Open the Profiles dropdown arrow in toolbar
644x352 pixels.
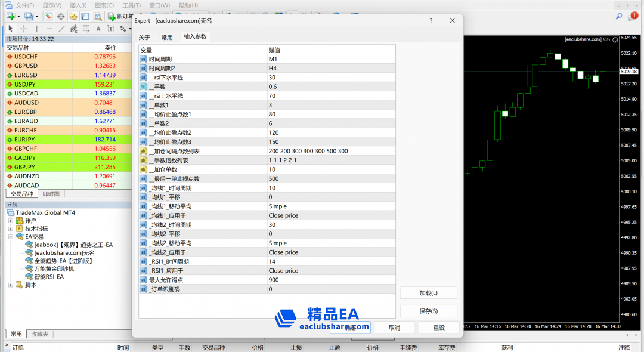click(37, 16)
